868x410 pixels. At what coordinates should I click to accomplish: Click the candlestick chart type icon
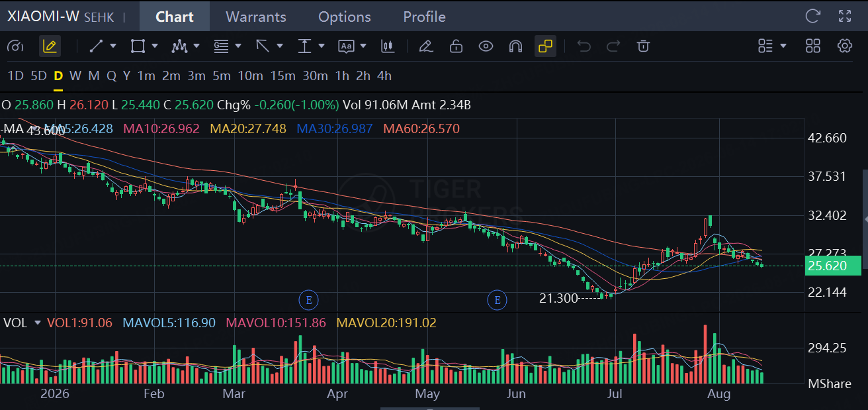(388, 46)
